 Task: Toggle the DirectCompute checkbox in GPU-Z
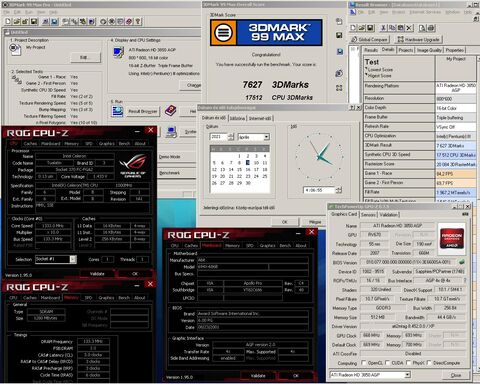[x=429, y=363]
